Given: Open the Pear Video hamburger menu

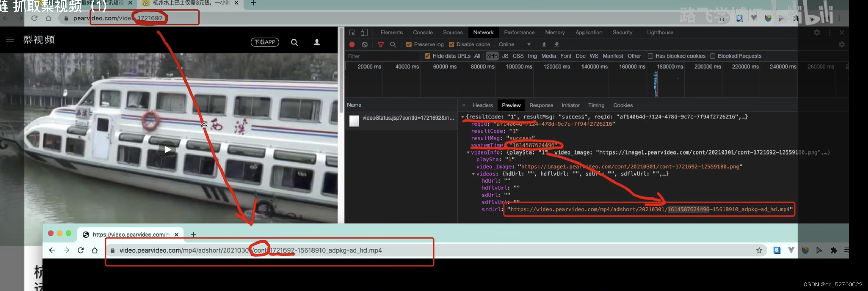Looking at the screenshot, I should 10,40.
